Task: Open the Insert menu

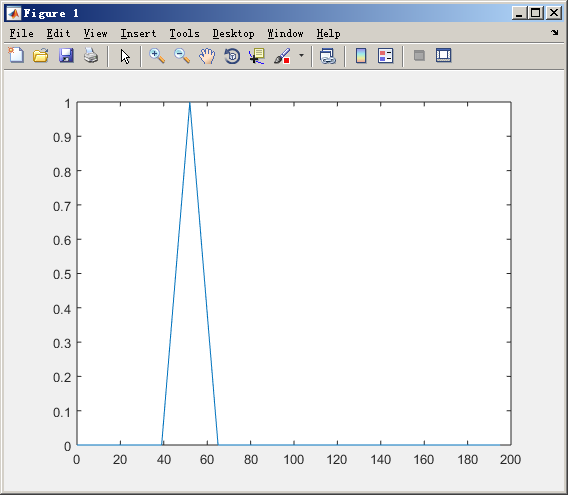Action: coord(138,33)
